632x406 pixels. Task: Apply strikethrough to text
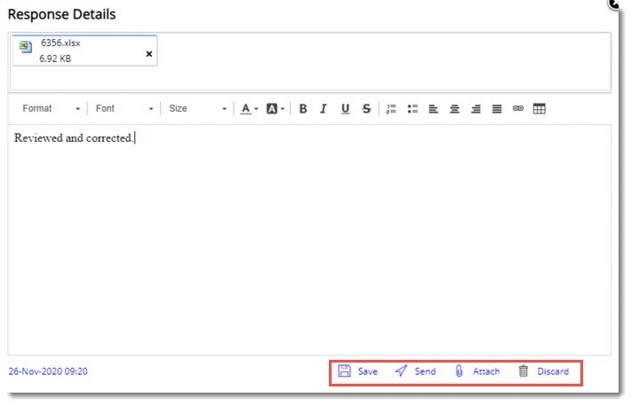[x=367, y=109]
